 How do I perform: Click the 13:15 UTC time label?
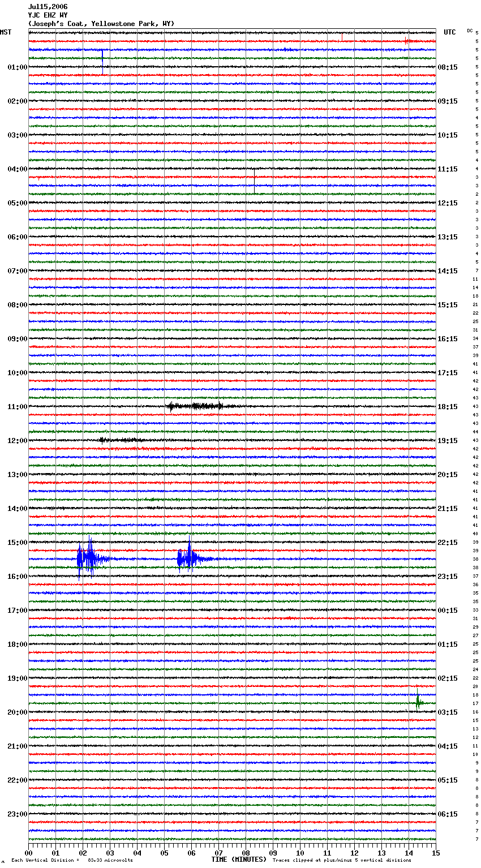pos(448,237)
